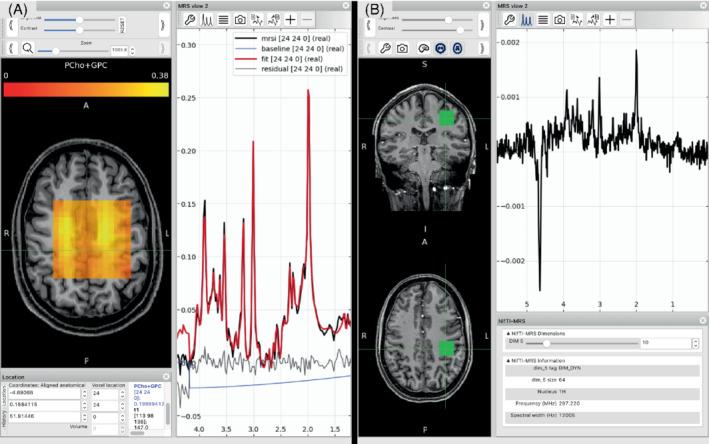
Task: Click right brace expander beside panel A sliders toolbar
Action: click(162, 25)
